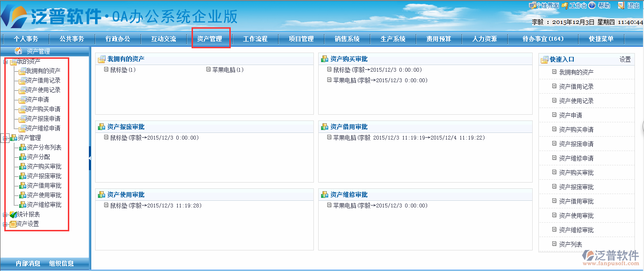Image resolution: width=644 pixels, height=271 pixels.
Task: Click 设置 link in quick access panel
Action: (625, 60)
